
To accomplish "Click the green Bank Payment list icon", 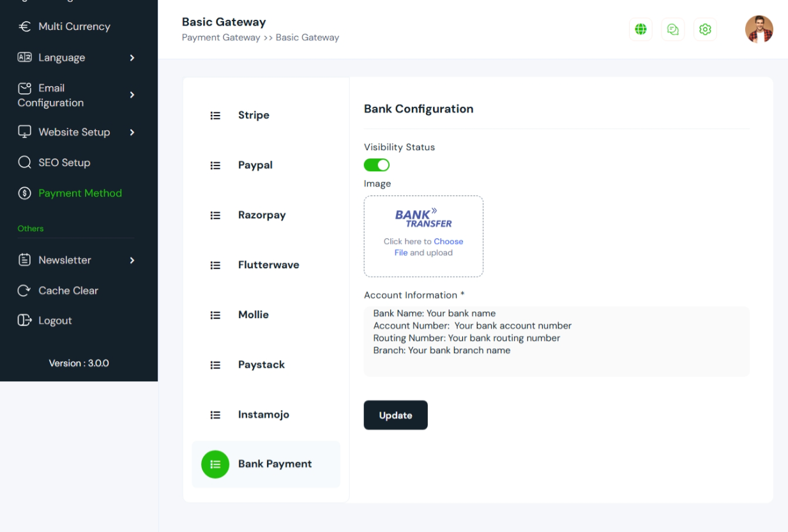I will (x=215, y=464).
